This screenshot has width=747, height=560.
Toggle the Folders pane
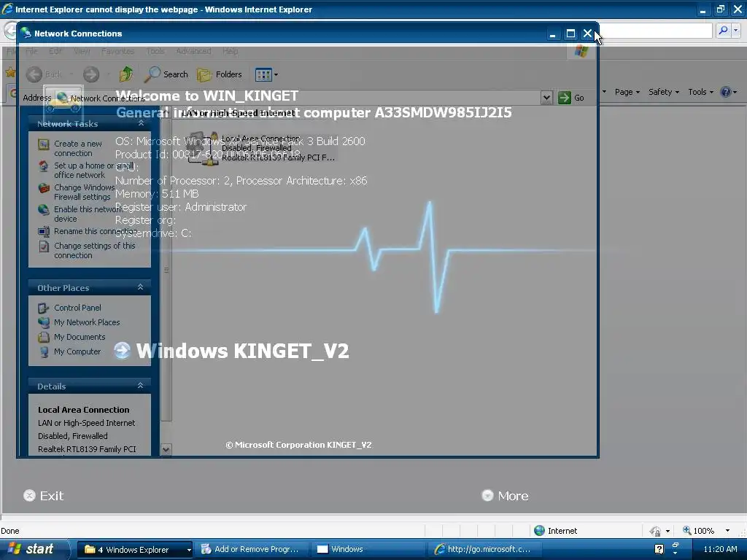pyautogui.click(x=220, y=74)
